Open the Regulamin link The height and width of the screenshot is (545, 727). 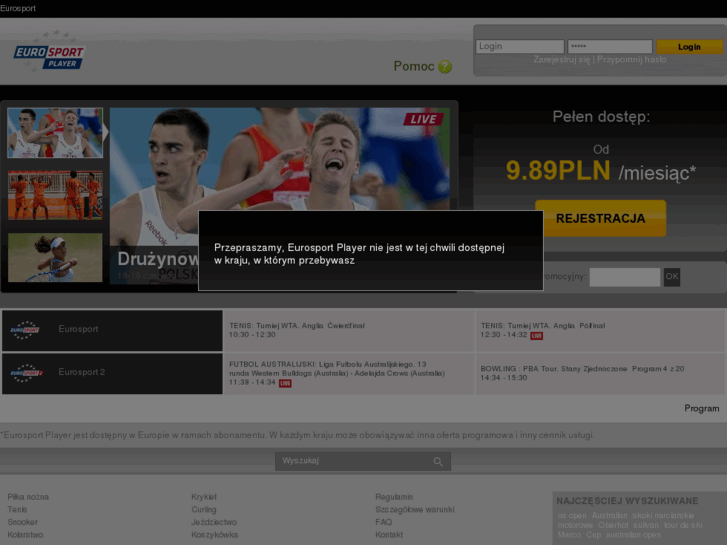click(394, 497)
